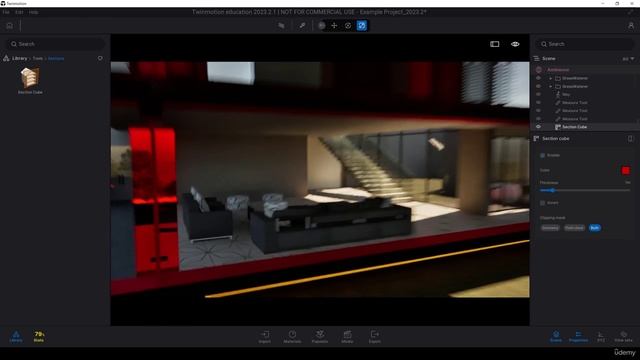Set clipping mode to first option
Viewport: 640px width, 360px height.
tap(550, 228)
